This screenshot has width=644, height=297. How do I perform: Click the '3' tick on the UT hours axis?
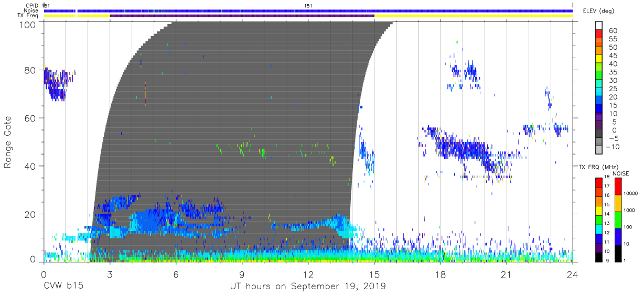[110, 274]
